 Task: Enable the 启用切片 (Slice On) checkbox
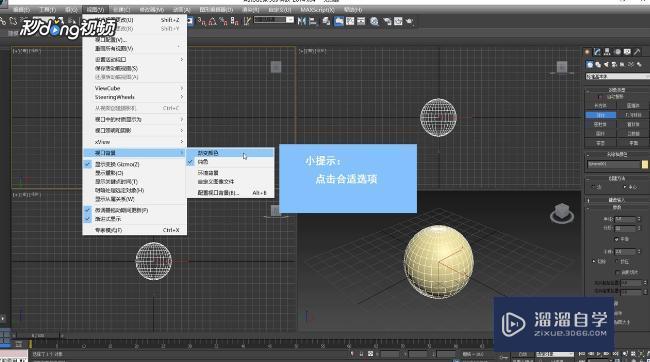618,272
